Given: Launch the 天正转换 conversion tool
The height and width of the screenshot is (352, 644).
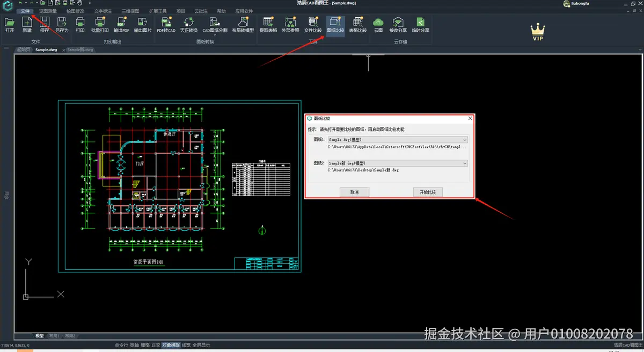Looking at the screenshot, I should point(188,23).
